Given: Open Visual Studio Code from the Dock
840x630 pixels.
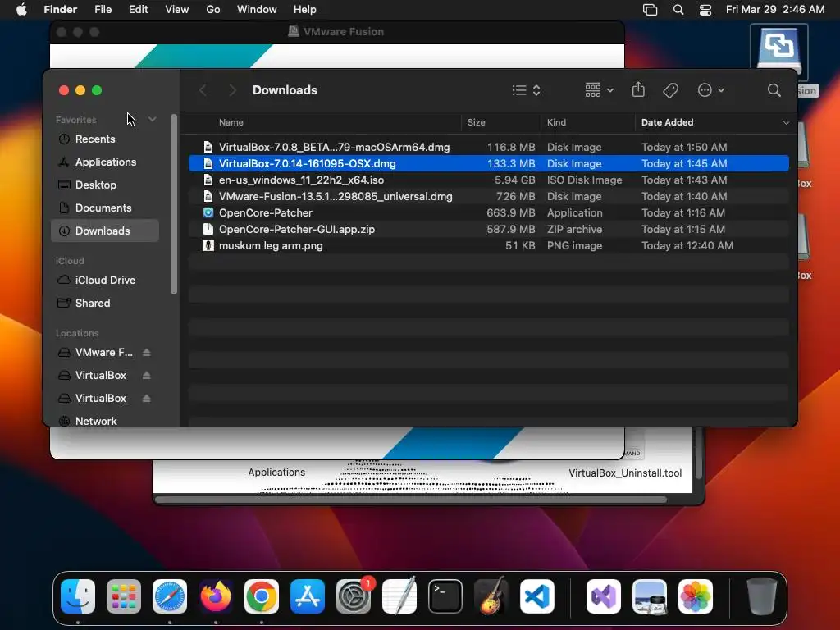Looking at the screenshot, I should (x=536, y=596).
